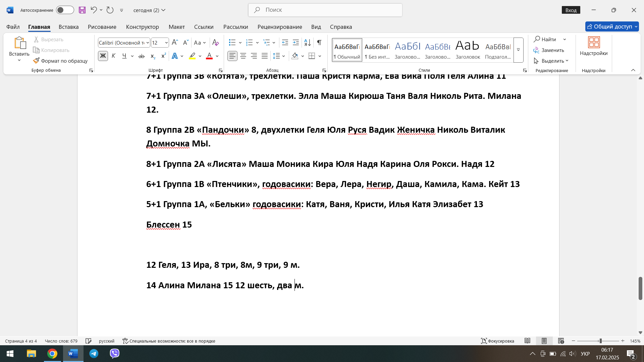Click word count Число слов: 679
This screenshot has height=362, width=644.
pyautogui.click(x=61, y=341)
